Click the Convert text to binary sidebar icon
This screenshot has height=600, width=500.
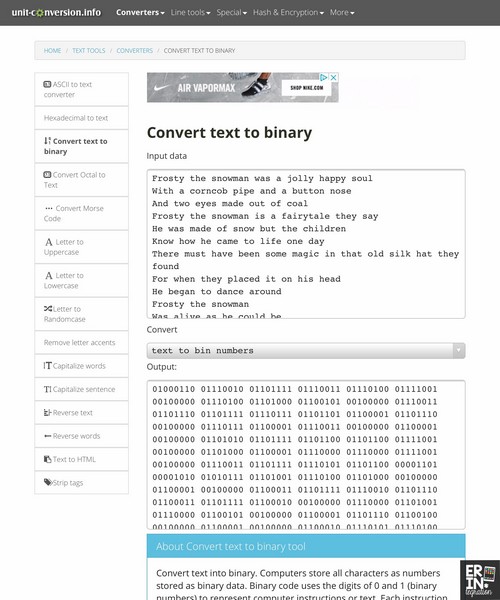pos(47,141)
